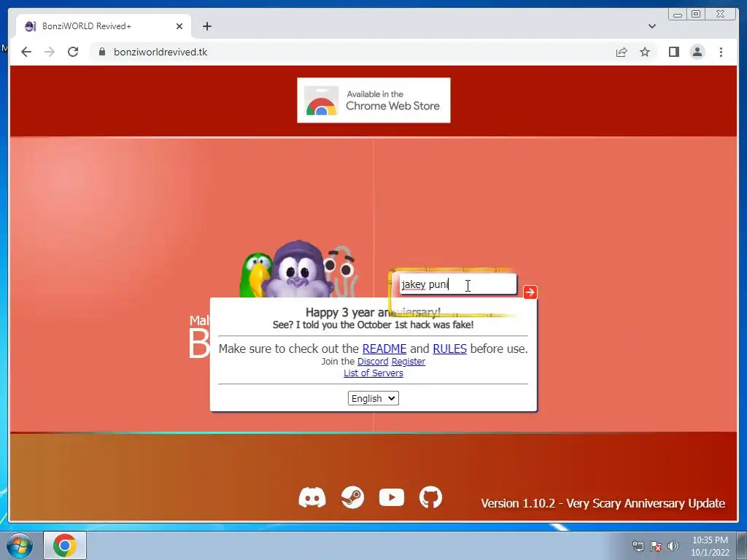Bookmark this tab with the star icon
This screenshot has height=560, width=747.
pyautogui.click(x=645, y=52)
